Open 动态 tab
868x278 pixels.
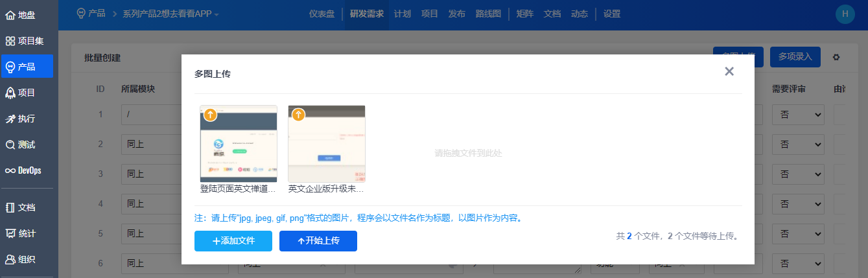pos(579,14)
